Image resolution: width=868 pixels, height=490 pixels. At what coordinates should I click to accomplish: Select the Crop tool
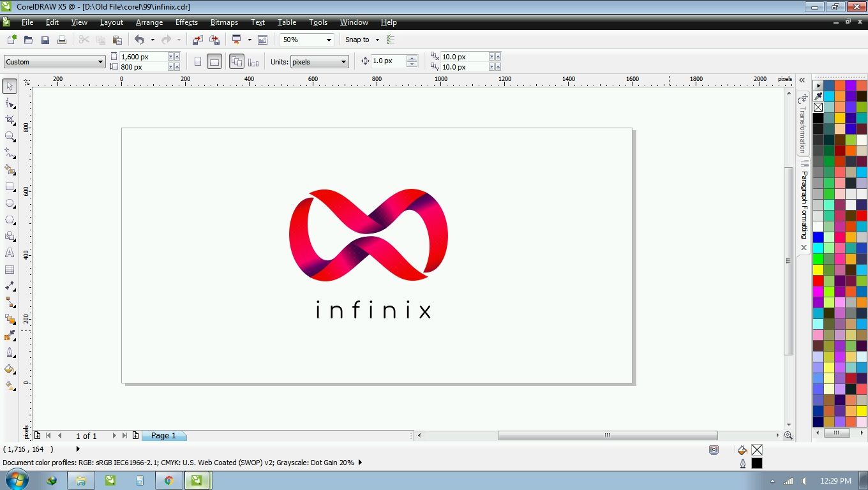(10, 119)
